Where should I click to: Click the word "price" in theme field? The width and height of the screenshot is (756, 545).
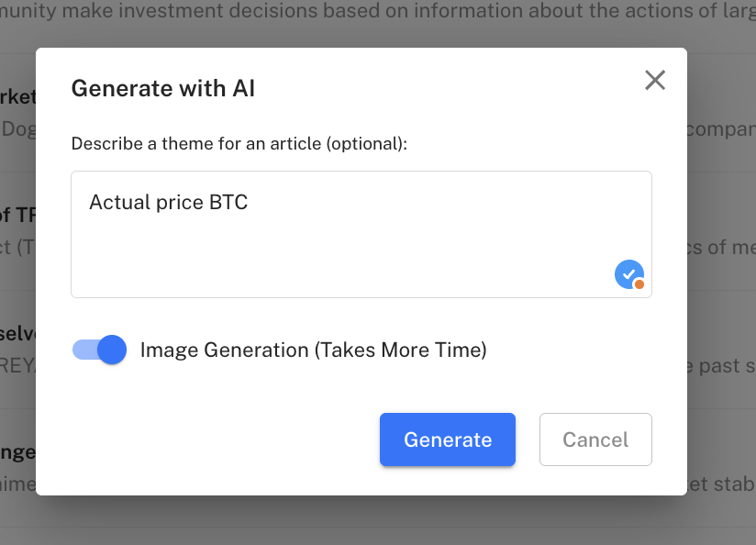179,202
